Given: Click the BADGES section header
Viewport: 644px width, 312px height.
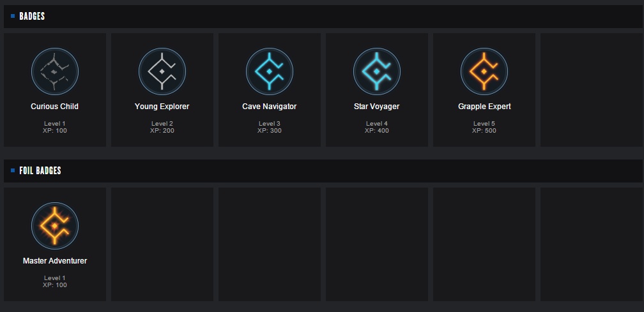Looking at the screenshot, I should (32, 17).
